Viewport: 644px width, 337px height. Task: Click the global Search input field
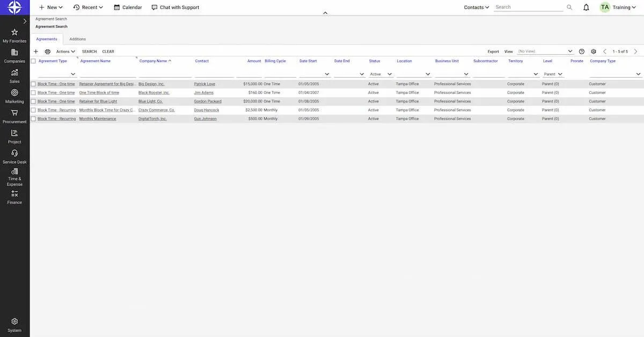[528, 8]
